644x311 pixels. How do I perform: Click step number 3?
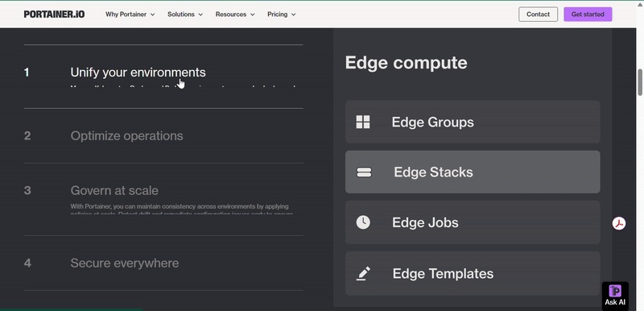pyautogui.click(x=27, y=191)
